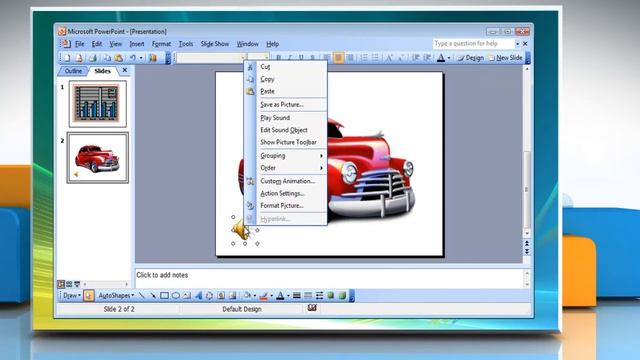
Task: Click the Shadow Style icon
Action: point(331,296)
